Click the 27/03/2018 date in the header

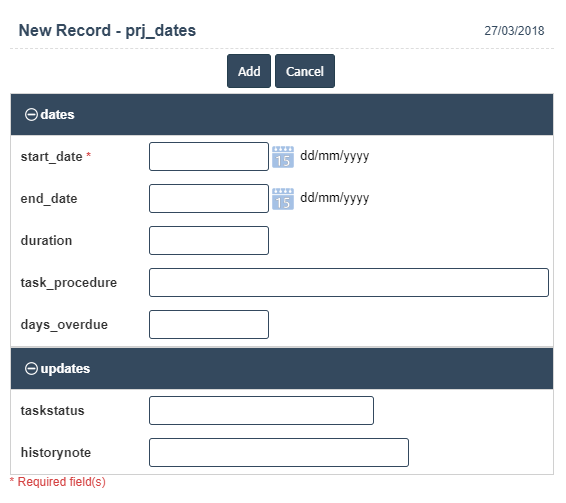click(514, 31)
